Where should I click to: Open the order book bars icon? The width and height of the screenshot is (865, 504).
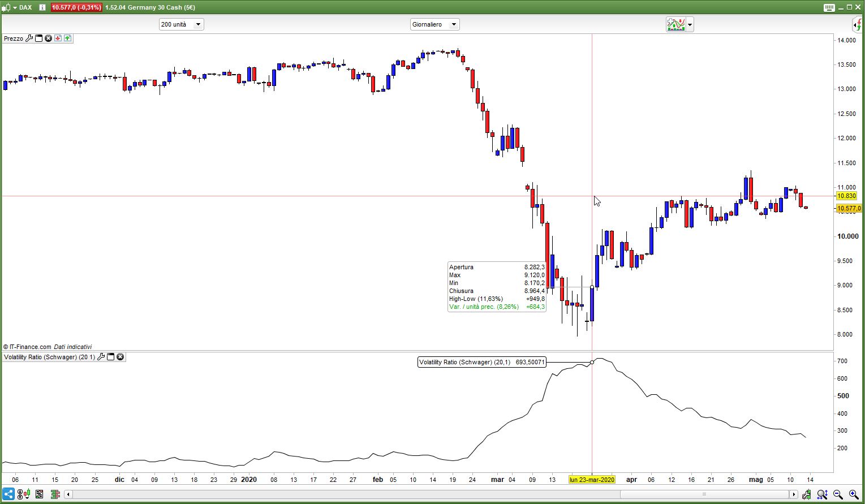(x=55, y=494)
